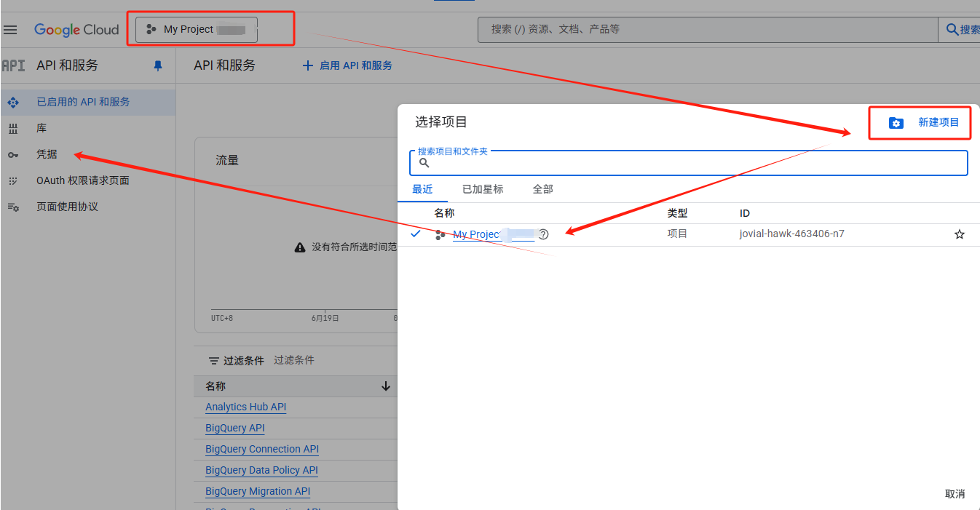The height and width of the screenshot is (510, 980).
Task: Click the UTC+8 chart axis label
Action: pos(222,318)
